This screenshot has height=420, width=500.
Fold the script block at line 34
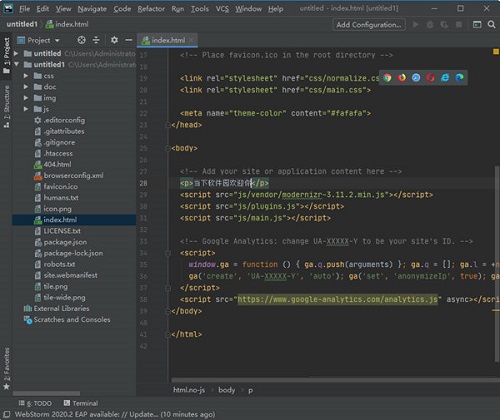(168, 253)
